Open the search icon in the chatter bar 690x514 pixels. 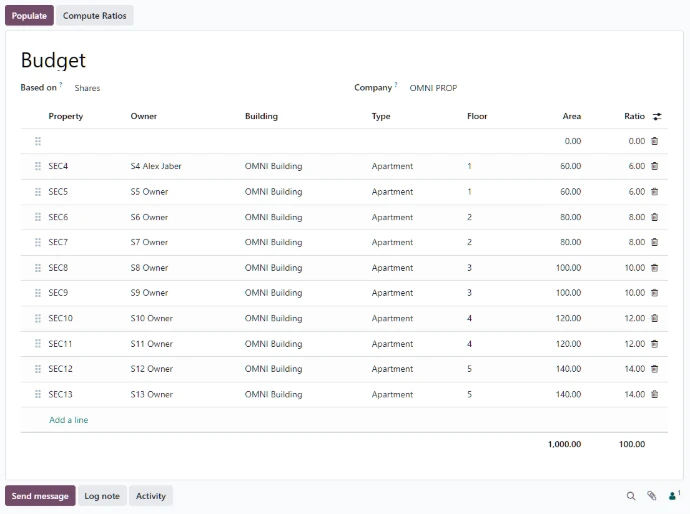(631, 496)
